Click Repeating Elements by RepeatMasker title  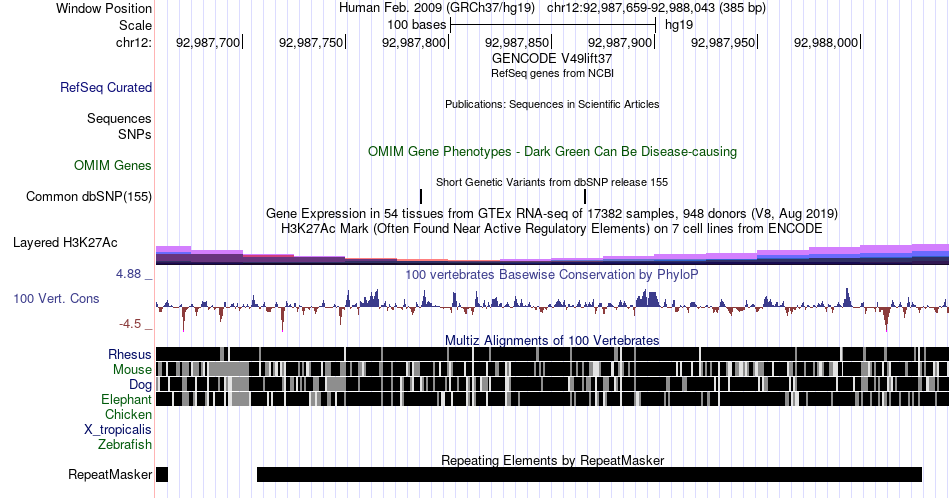point(552,460)
